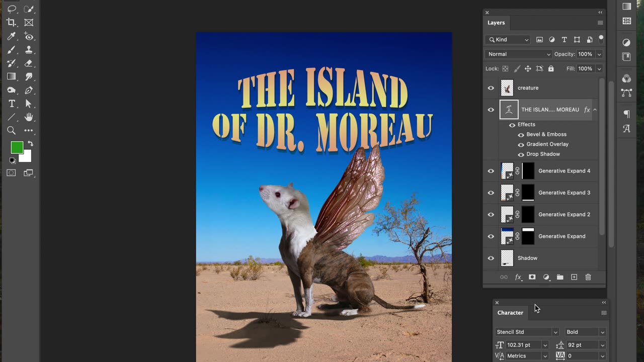Create a new layer group
This screenshot has height=362, width=644.
[560, 277]
